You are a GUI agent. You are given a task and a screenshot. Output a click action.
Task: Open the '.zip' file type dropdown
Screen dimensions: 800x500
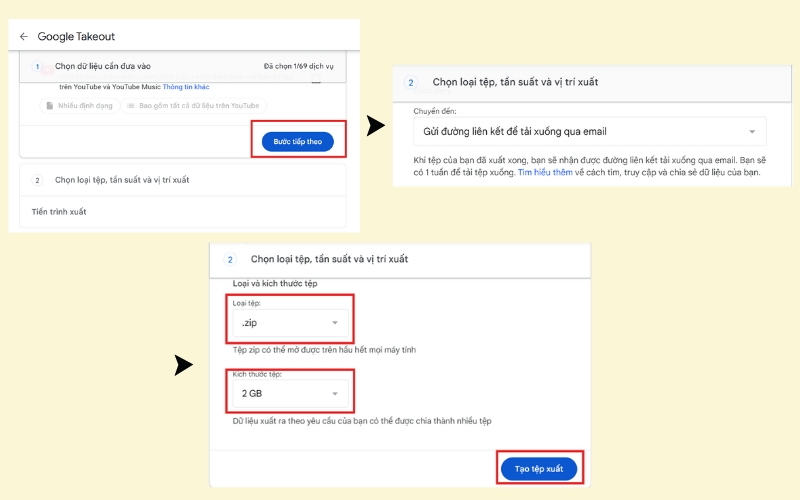click(290, 323)
